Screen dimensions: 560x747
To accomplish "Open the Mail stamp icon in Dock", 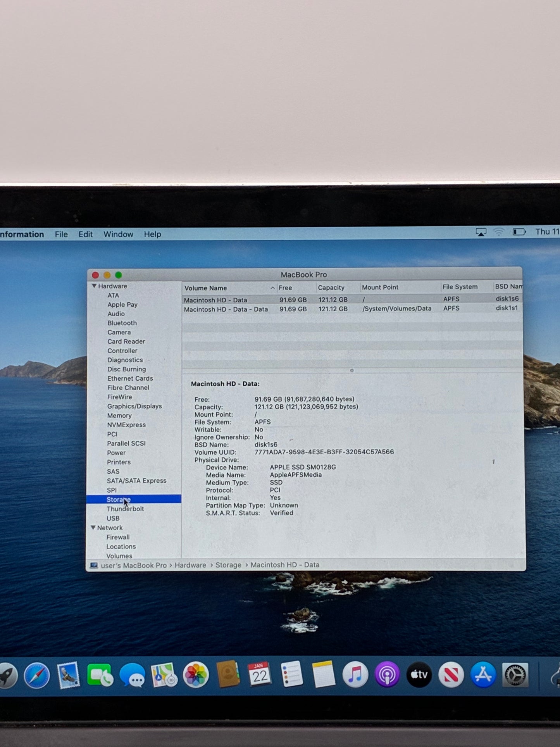I will point(69,675).
